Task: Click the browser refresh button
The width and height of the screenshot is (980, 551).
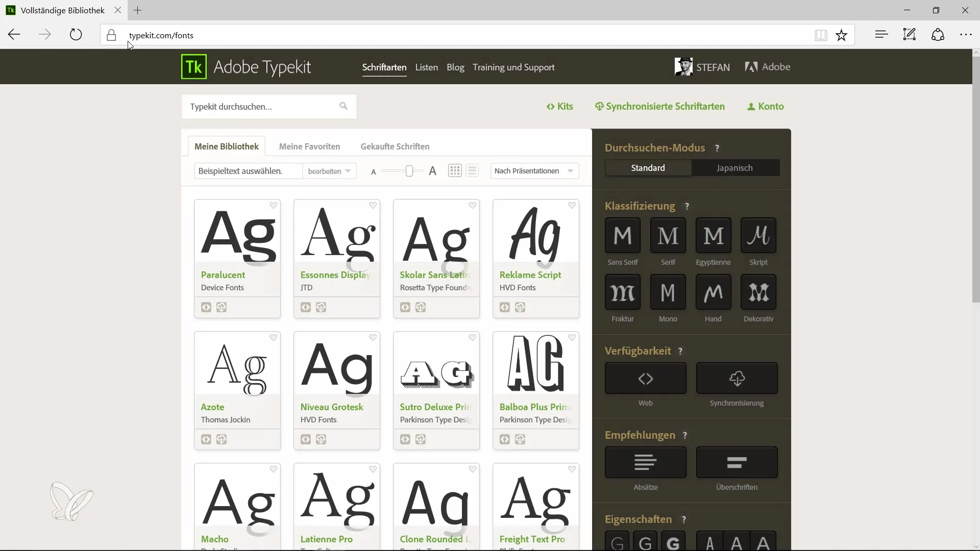Action: click(76, 35)
